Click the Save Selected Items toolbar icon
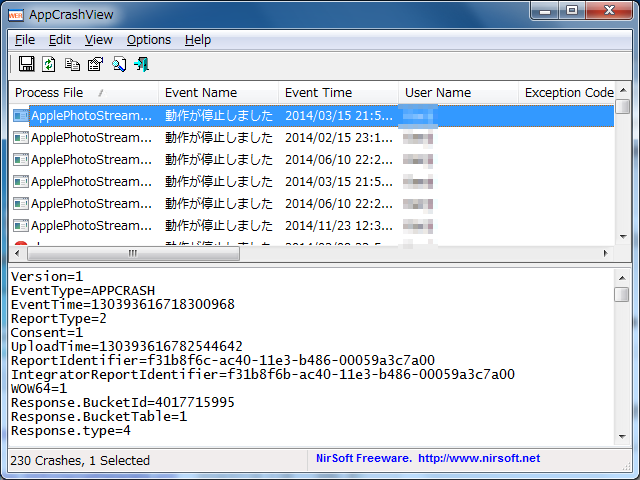The width and height of the screenshot is (640, 480). coord(27,64)
